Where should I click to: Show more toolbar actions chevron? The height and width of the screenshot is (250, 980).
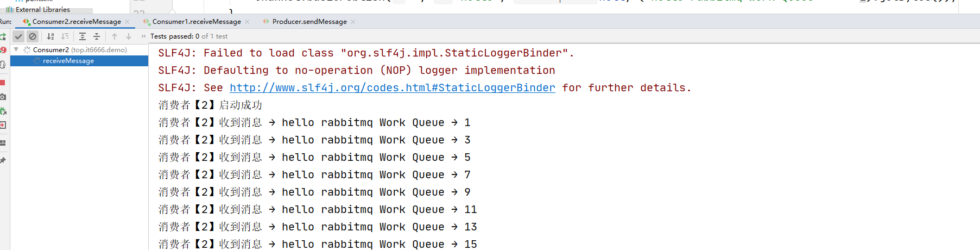[143, 36]
